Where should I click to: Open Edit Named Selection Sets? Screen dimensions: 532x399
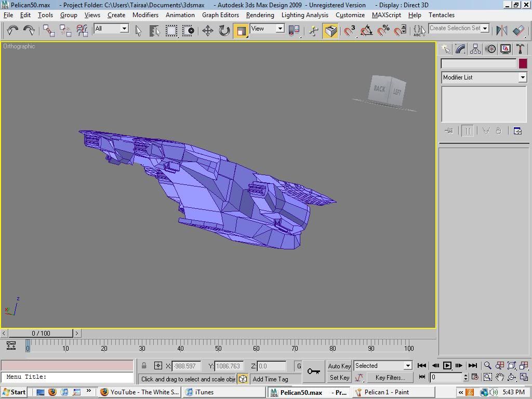[419, 31]
